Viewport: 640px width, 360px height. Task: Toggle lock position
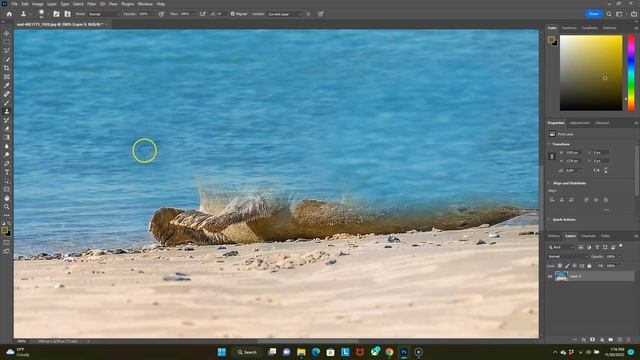click(574, 266)
